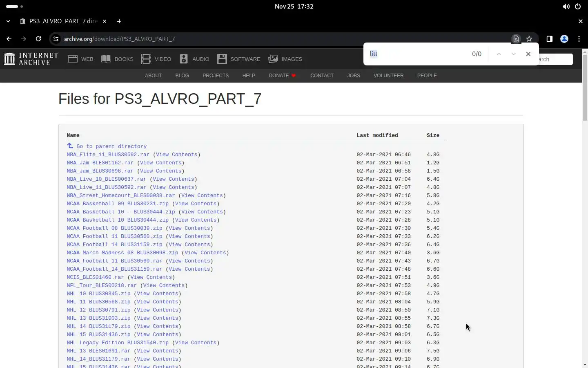Screen dimensions: 588x368
Task: Close the browser window with X
Action: tap(581, 21)
